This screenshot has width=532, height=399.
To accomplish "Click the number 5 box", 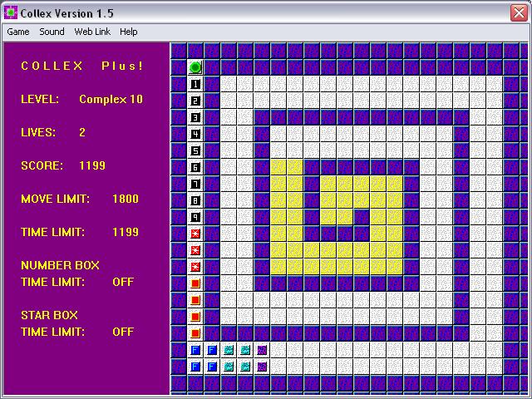I will [x=195, y=150].
